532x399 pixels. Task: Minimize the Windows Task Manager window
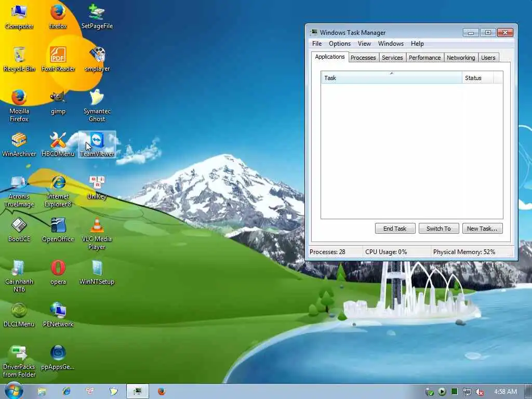[471, 33]
